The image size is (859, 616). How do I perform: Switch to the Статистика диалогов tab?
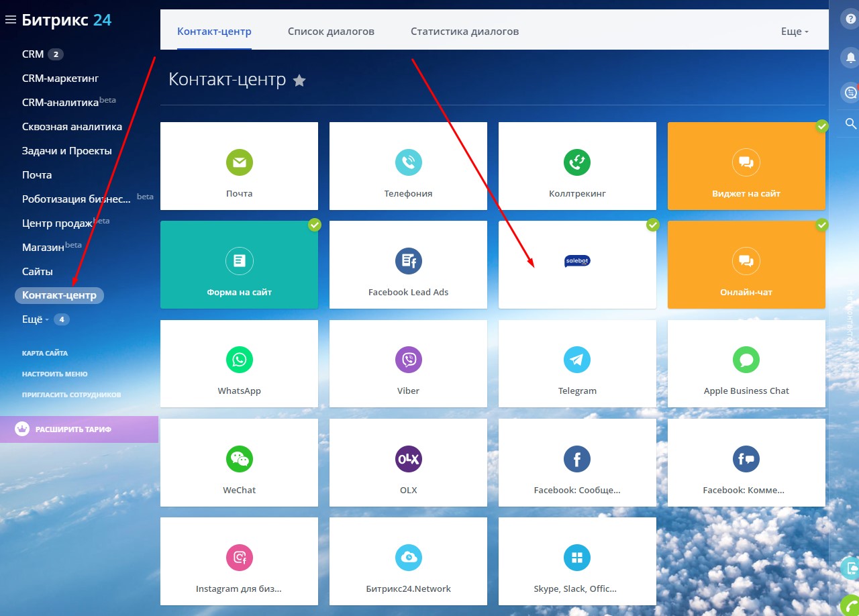[464, 32]
